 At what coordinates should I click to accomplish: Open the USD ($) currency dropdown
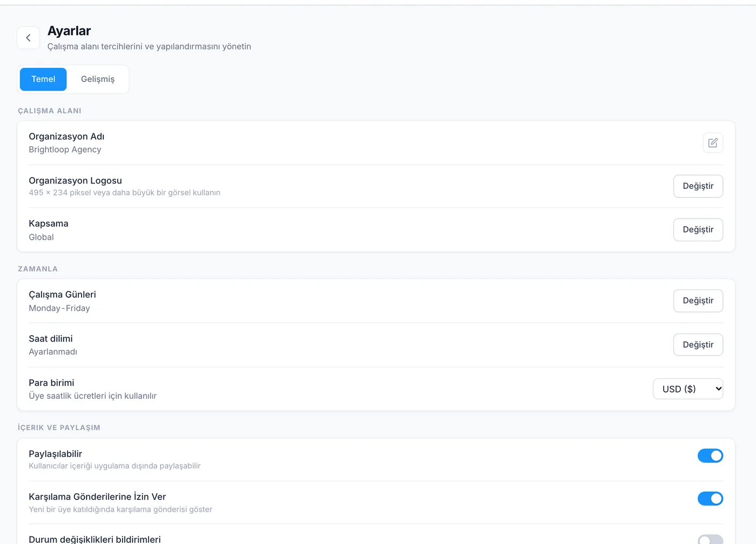[x=688, y=389]
